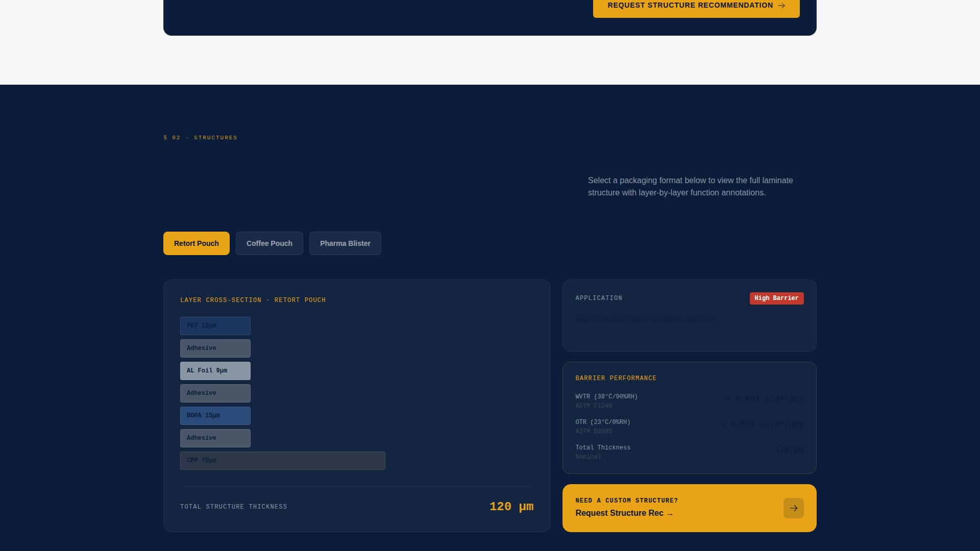Click the topmost Adhesive layer block
Screen dimensions: 980x551
click(215, 348)
